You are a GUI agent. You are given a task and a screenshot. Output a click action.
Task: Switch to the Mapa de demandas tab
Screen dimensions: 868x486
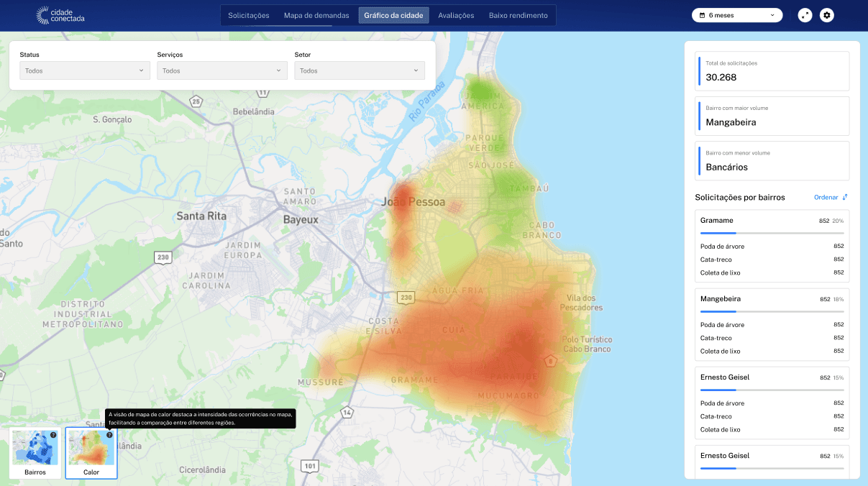[x=316, y=15]
